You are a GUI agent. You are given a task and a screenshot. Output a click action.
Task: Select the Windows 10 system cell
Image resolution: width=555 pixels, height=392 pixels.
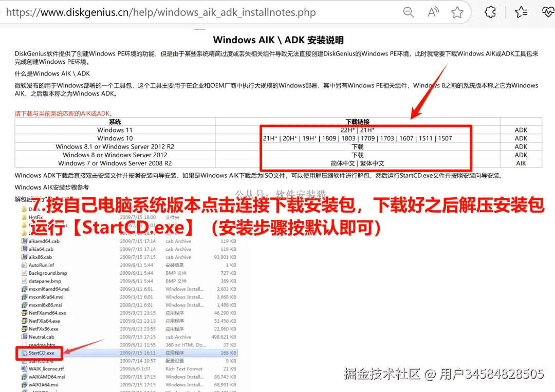pyautogui.click(x=115, y=138)
